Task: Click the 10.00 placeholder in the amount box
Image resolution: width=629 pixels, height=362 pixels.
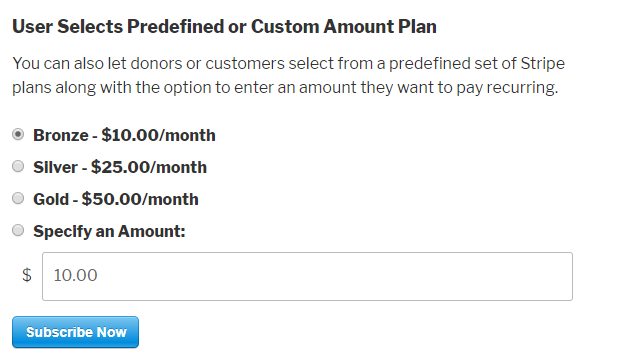Action: [75, 275]
